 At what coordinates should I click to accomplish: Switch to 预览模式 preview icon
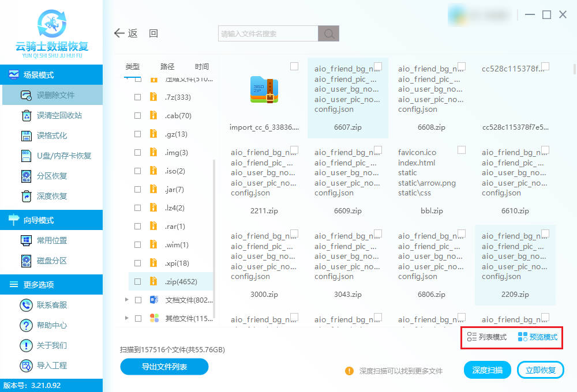(523, 337)
